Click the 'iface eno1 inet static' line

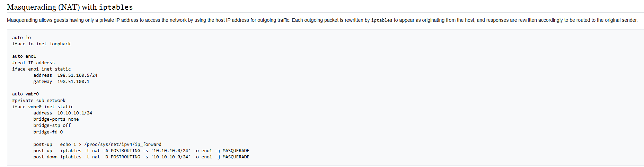[41, 69]
